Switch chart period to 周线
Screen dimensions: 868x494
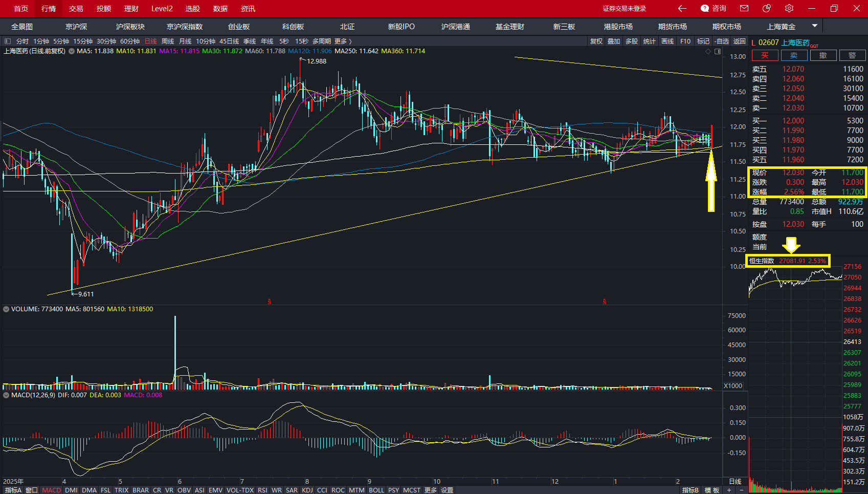[168, 41]
